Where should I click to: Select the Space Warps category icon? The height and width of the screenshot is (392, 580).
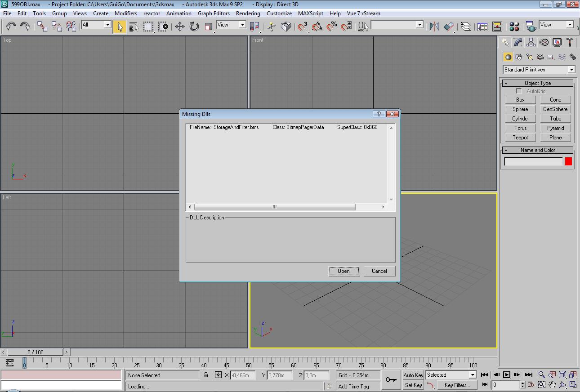(562, 57)
